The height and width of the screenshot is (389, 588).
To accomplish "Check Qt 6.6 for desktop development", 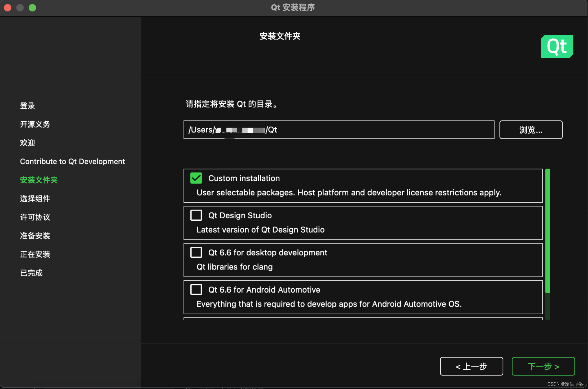I will [x=196, y=252].
